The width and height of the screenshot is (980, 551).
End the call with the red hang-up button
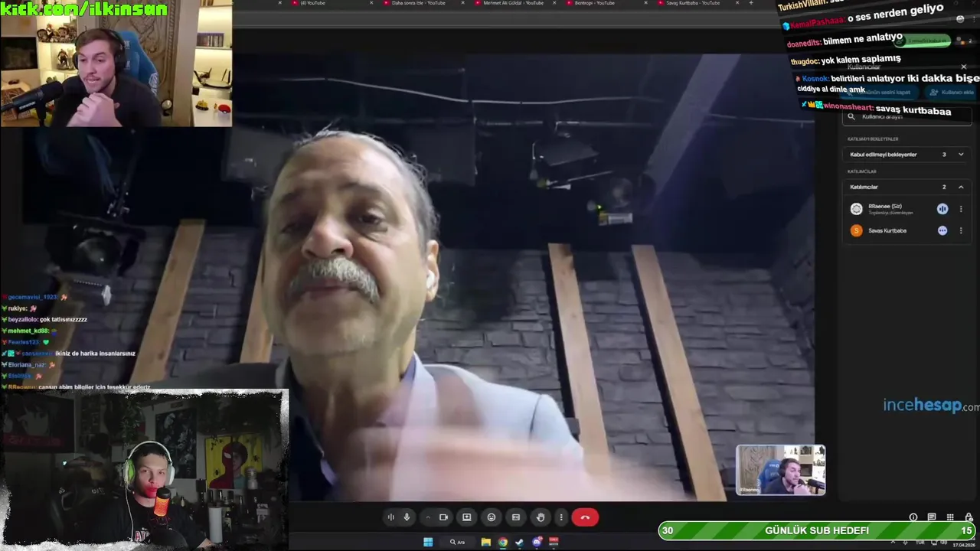[x=585, y=517]
